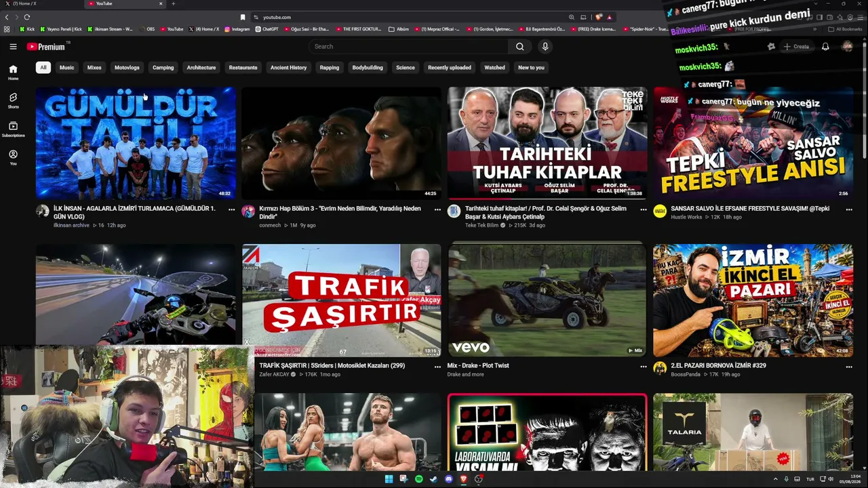The image size is (868, 488).
Task: Open more options for Kırmızı Hap video
Action: click(x=437, y=209)
